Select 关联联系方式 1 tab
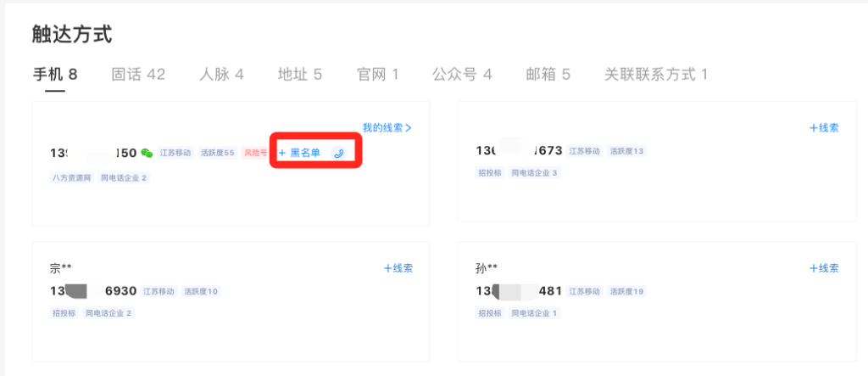 [x=655, y=75]
